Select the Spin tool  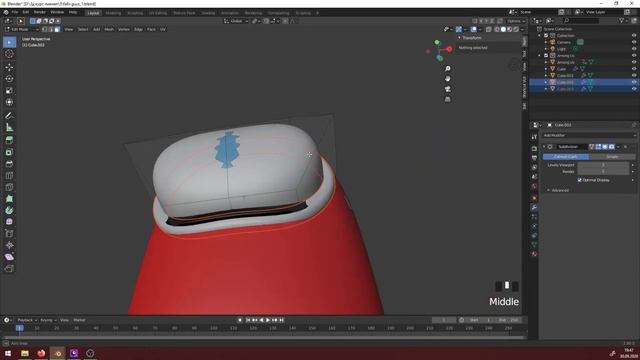tap(9, 210)
